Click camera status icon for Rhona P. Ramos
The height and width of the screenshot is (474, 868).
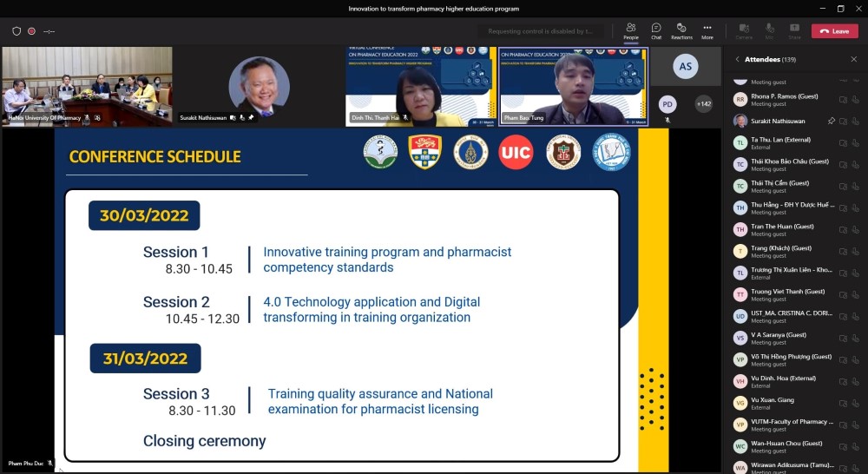coord(843,100)
